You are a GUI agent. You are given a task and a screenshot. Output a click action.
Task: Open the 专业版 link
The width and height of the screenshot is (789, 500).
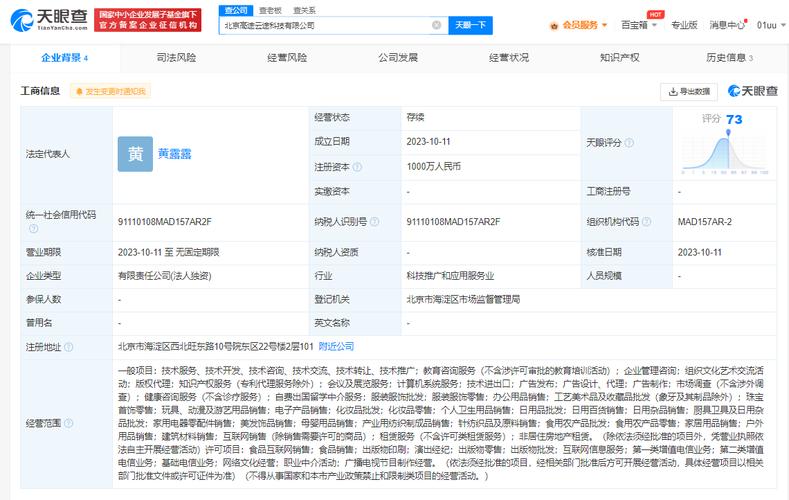[x=684, y=25]
